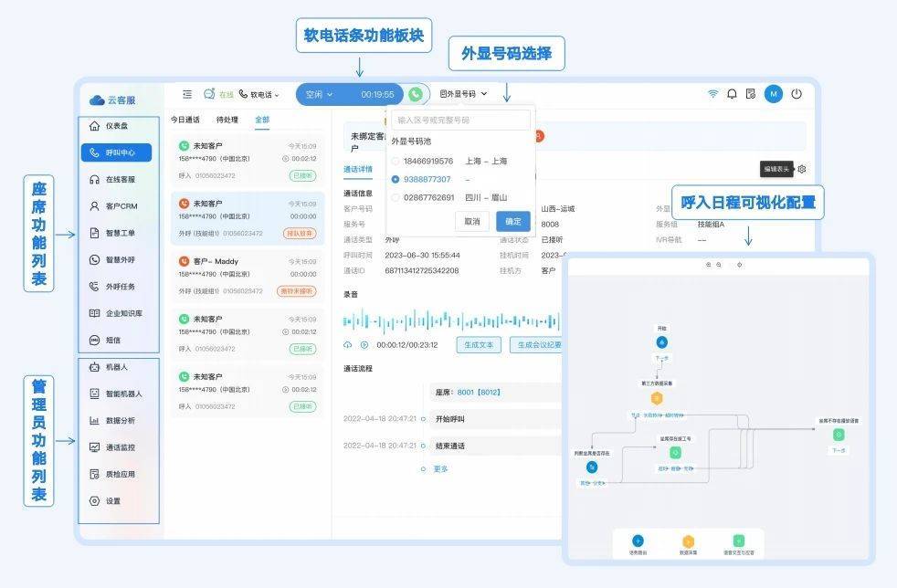Open 短信 in sidebar
This screenshot has width=897, height=588.
click(x=105, y=341)
